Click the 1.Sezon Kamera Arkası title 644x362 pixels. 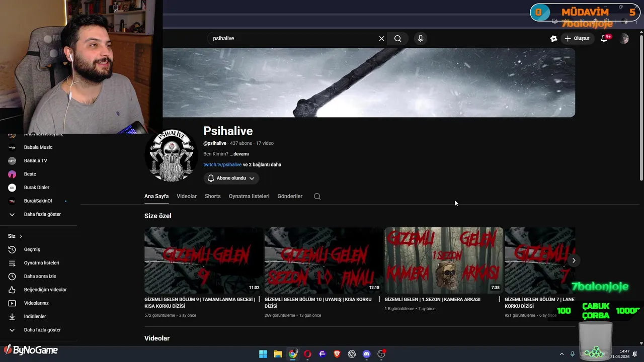tap(432, 299)
